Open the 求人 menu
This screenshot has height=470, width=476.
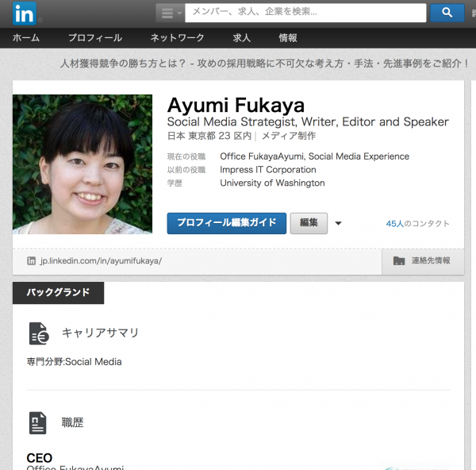pyautogui.click(x=241, y=38)
